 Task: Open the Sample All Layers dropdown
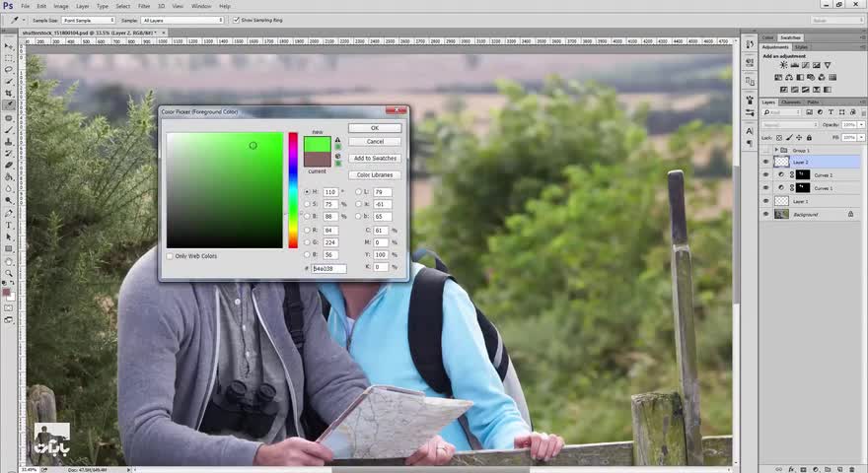coord(182,20)
